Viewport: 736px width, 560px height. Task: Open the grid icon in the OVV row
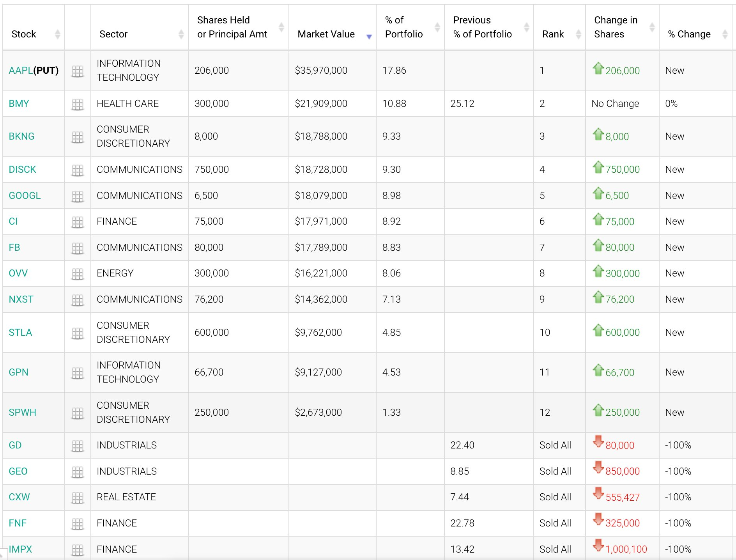[78, 274]
